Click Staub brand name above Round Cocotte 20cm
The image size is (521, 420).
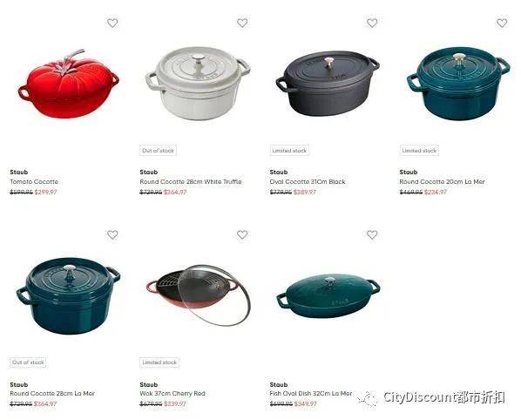[409, 173]
